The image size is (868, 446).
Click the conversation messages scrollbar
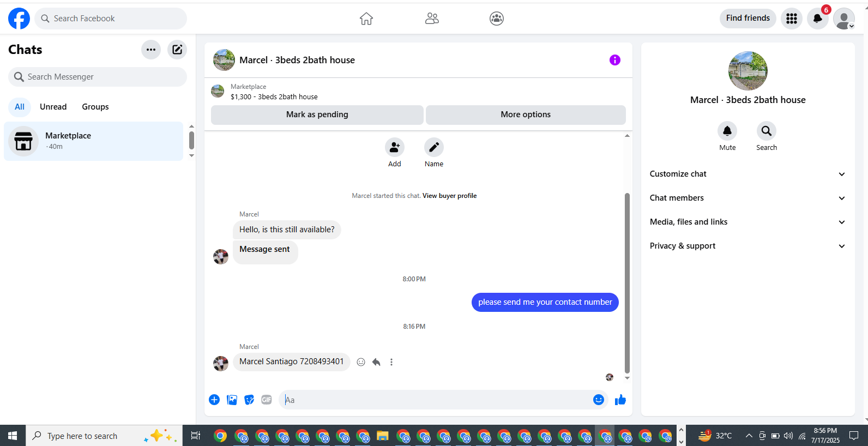(627, 283)
